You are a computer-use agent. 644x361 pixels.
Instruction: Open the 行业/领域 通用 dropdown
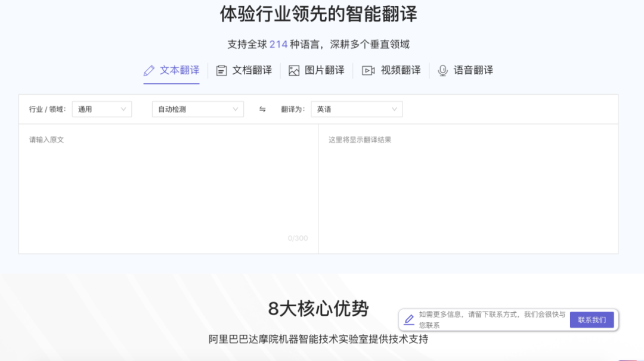tap(101, 109)
